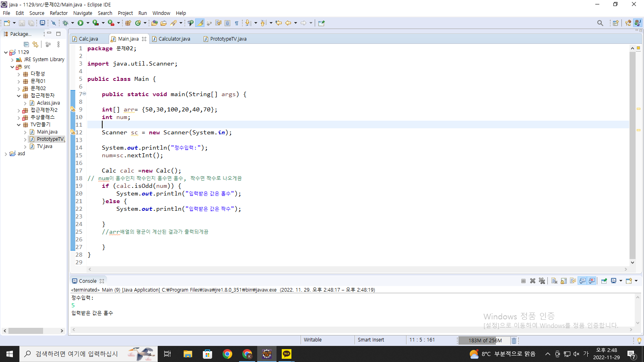The image size is (644, 362).
Task: Click the New Java Package icon
Action: click(128, 23)
